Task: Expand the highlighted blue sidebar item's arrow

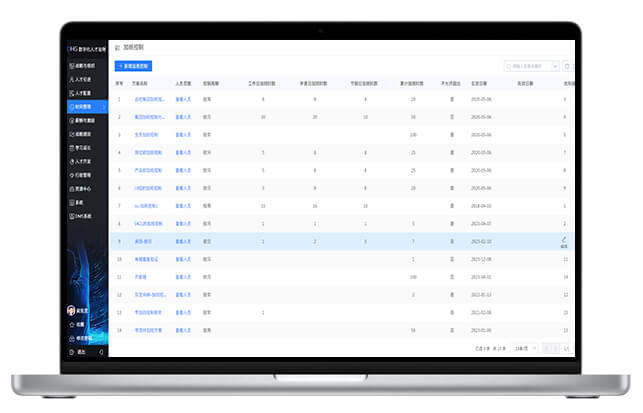Action: (x=102, y=104)
